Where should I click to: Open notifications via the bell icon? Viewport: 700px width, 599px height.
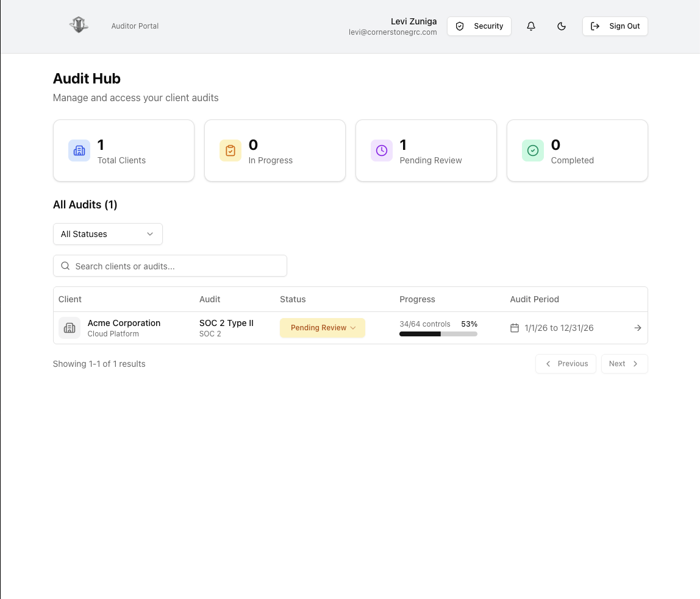[531, 26]
